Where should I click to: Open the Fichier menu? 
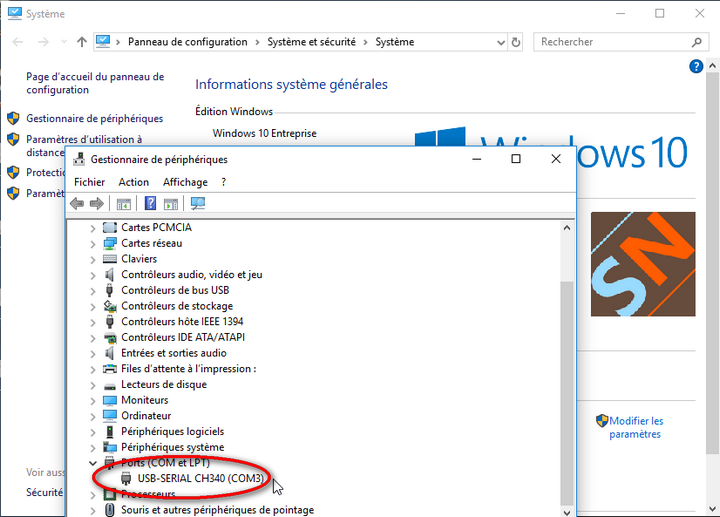90,182
